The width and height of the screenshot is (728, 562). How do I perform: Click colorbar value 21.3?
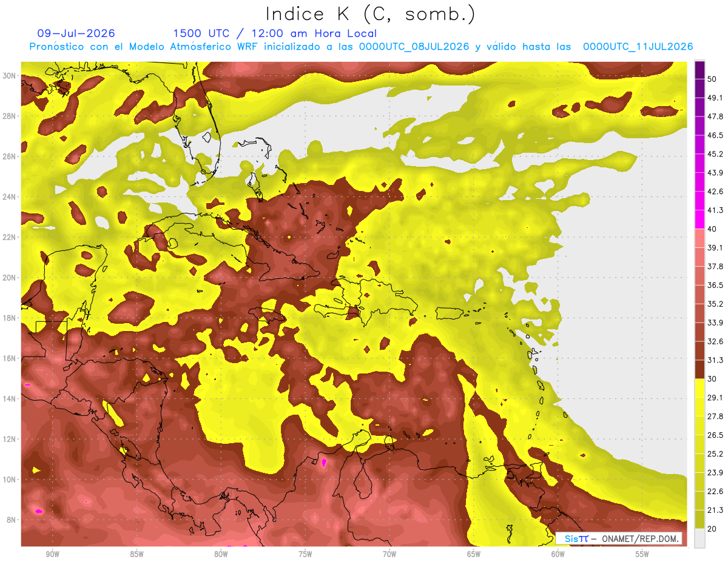(714, 510)
